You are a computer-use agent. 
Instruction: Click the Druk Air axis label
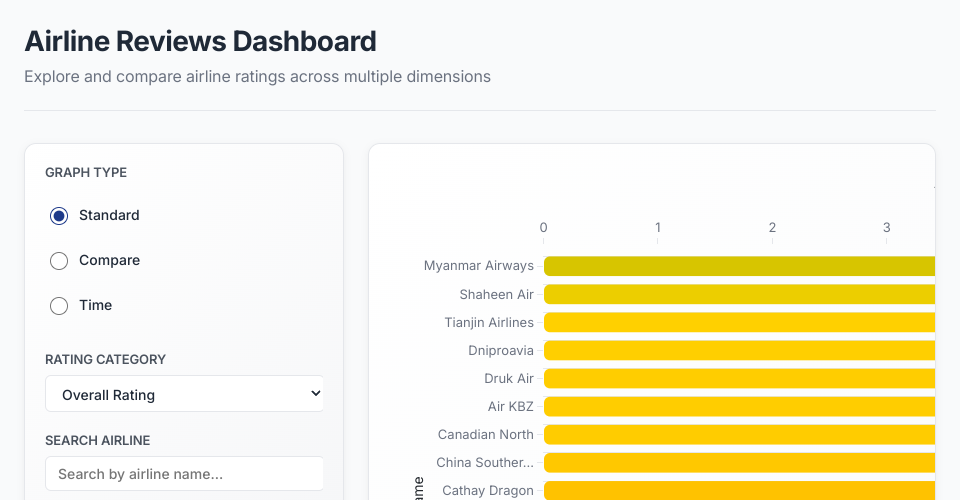coord(509,378)
